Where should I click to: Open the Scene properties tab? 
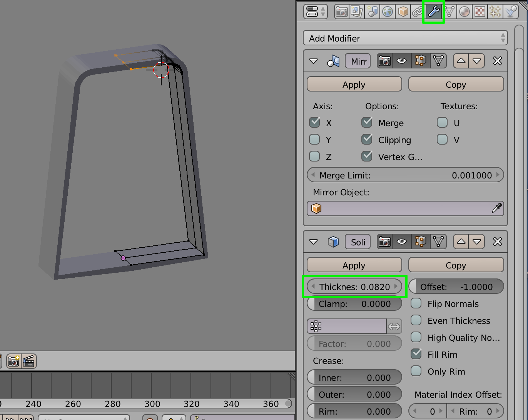click(372, 12)
